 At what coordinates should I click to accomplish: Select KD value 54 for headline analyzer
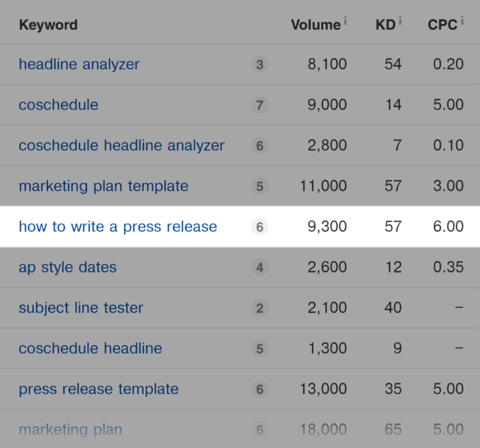click(x=393, y=65)
